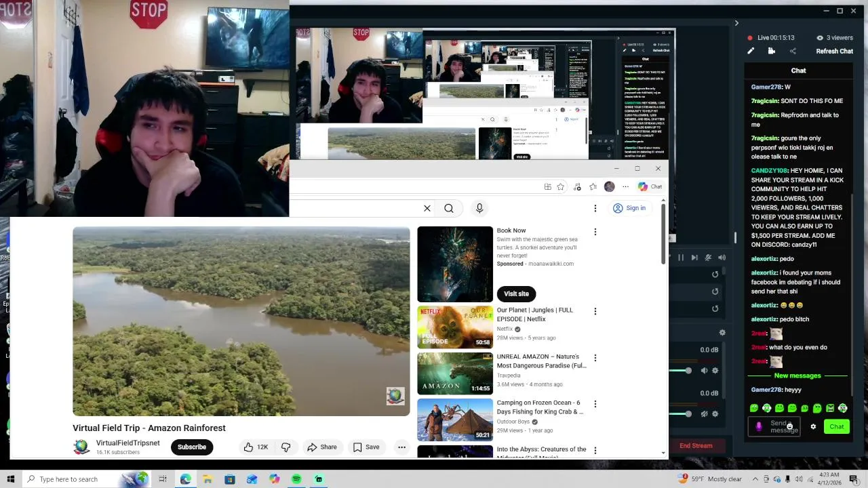Image resolution: width=868 pixels, height=488 pixels.
Task: Open options dots for UNREAL AMAZON video
Action: click(595, 357)
